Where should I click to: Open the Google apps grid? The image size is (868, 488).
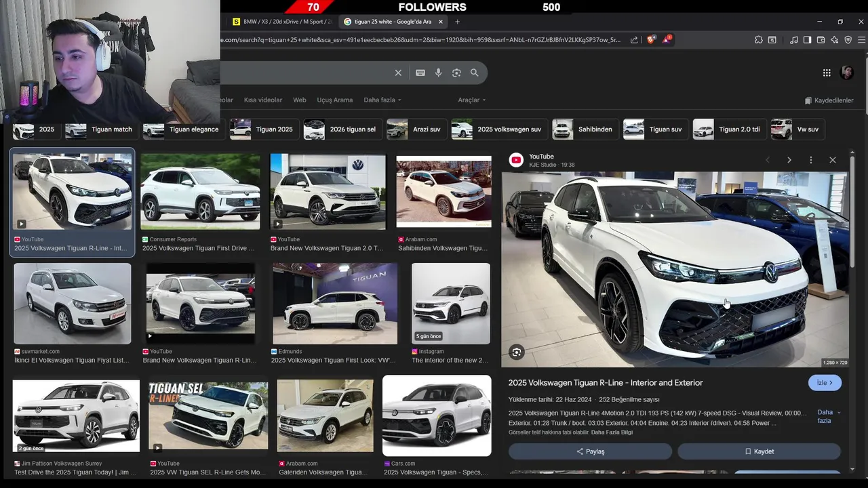(827, 73)
